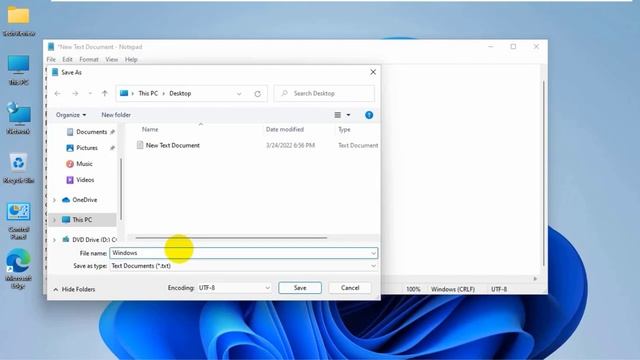Click Notepad horizontal scrollbar right arrow
The height and width of the screenshot is (360, 640).
tap(535, 279)
